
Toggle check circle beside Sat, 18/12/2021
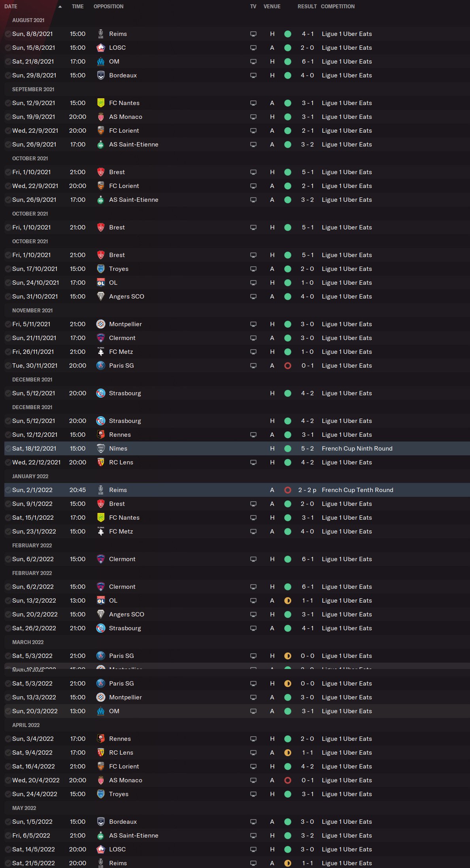tap(8, 449)
